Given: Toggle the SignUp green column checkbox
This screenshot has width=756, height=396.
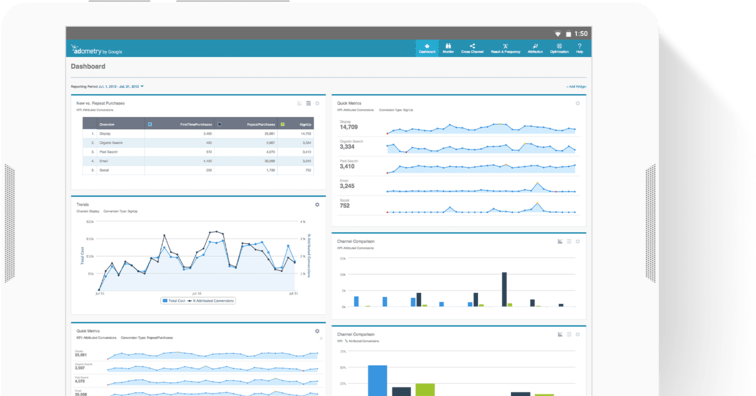Looking at the screenshot, I should point(283,124).
